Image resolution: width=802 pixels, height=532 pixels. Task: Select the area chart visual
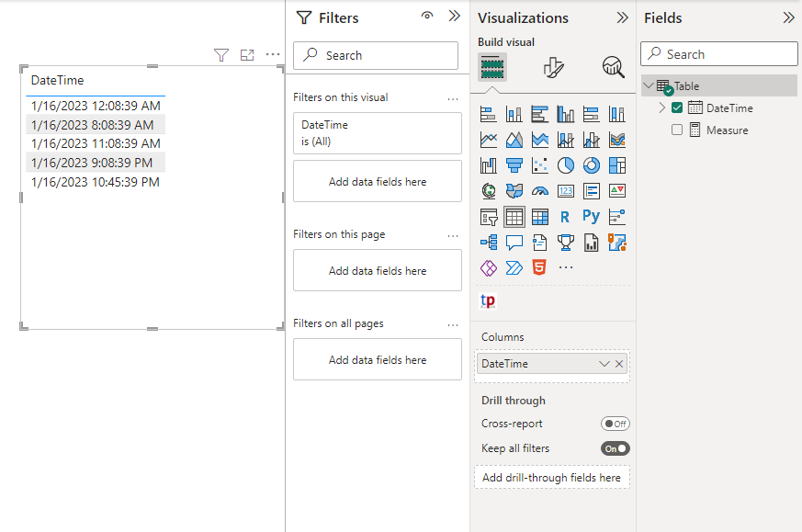(x=514, y=140)
